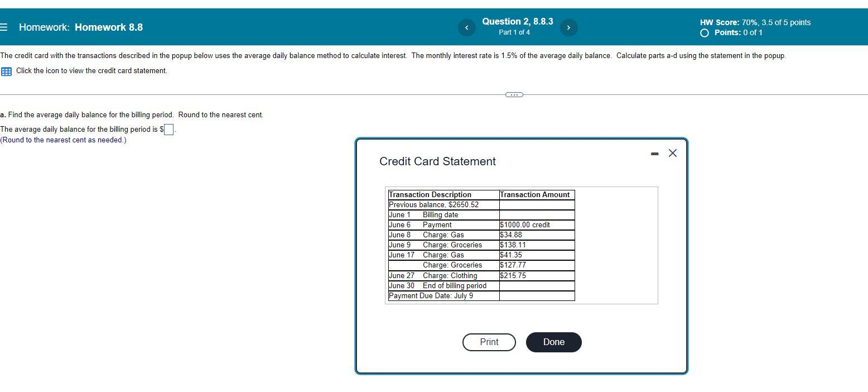The height and width of the screenshot is (392, 868).
Task: Minimize the Credit Card Statement popup
Action: pyautogui.click(x=654, y=153)
